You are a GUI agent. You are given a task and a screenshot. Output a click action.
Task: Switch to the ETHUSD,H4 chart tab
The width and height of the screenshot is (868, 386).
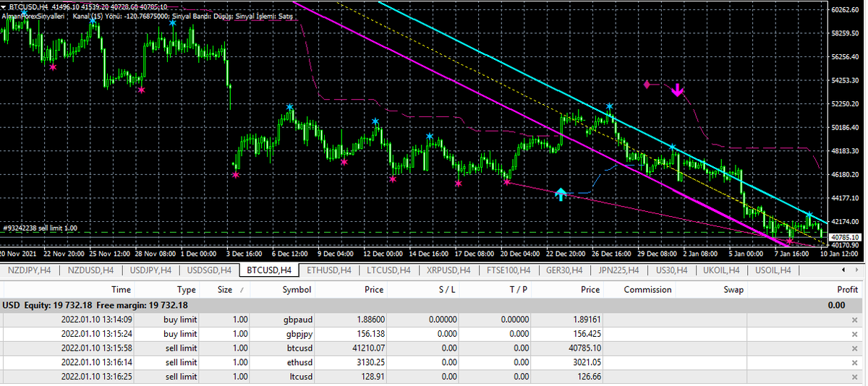click(x=329, y=270)
